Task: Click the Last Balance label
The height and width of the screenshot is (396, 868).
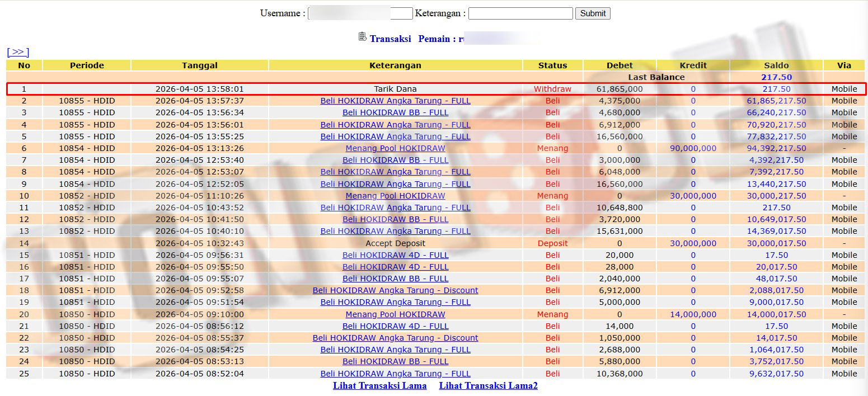Action: [656, 77]
